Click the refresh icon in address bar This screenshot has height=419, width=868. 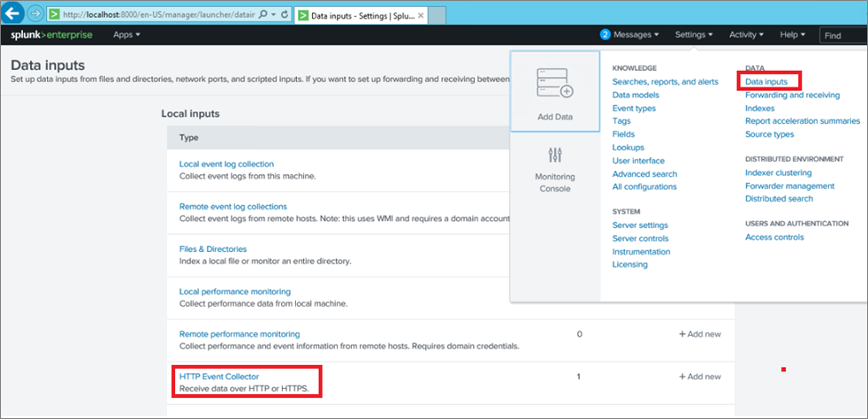[285, 15]
